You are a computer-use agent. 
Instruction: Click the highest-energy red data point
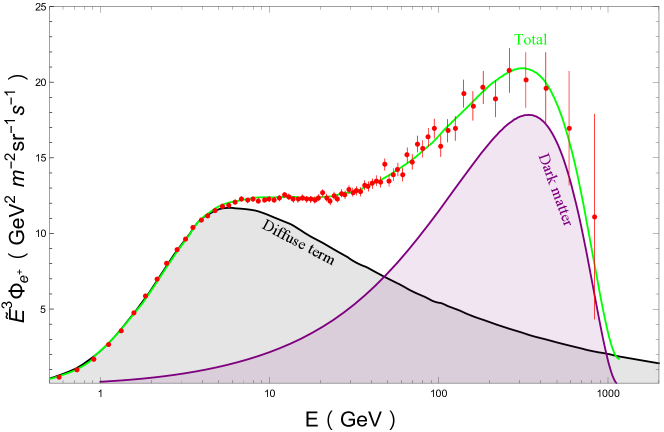click(595, 217)
